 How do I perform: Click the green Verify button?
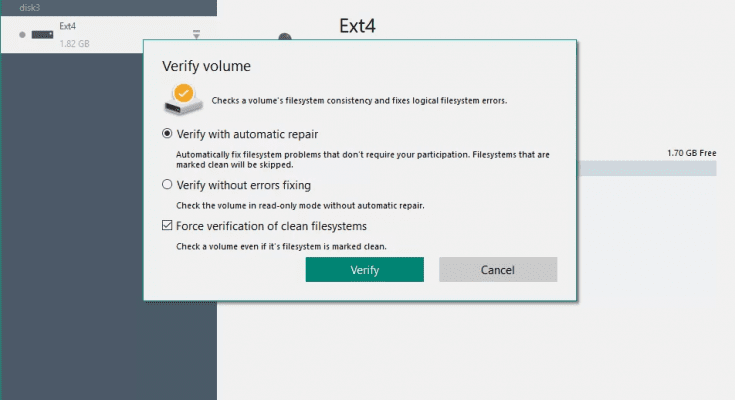[x=364, y=270]
